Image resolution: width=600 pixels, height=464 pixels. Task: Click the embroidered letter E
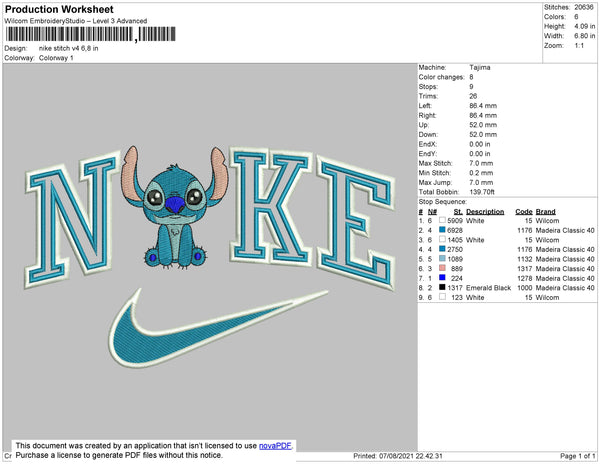click(356, 221)
